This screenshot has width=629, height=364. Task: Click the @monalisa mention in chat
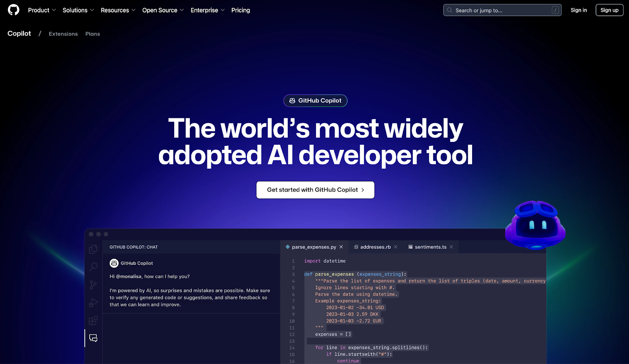[129, 276]
